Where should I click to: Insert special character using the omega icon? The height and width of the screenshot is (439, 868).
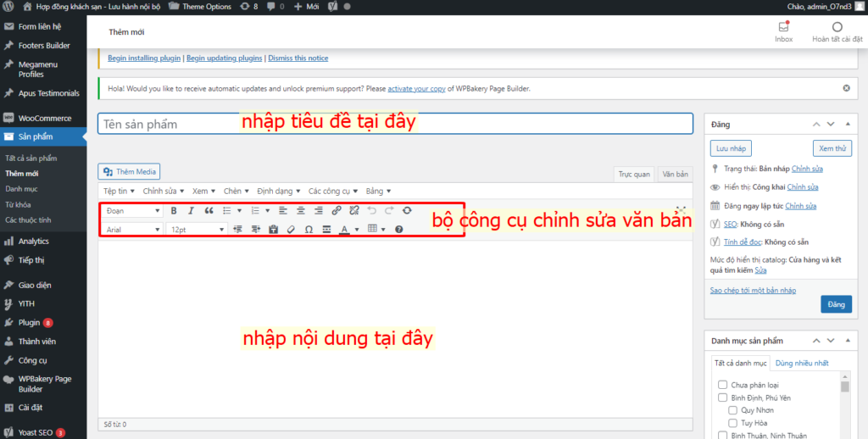click(309, 229)
